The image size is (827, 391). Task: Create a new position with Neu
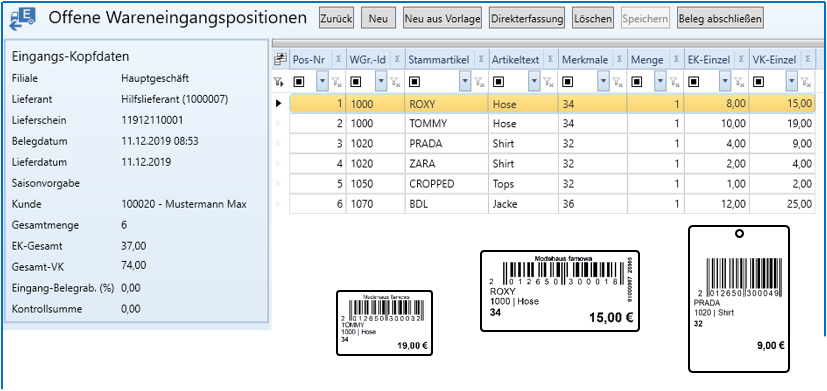click(378, 18)
